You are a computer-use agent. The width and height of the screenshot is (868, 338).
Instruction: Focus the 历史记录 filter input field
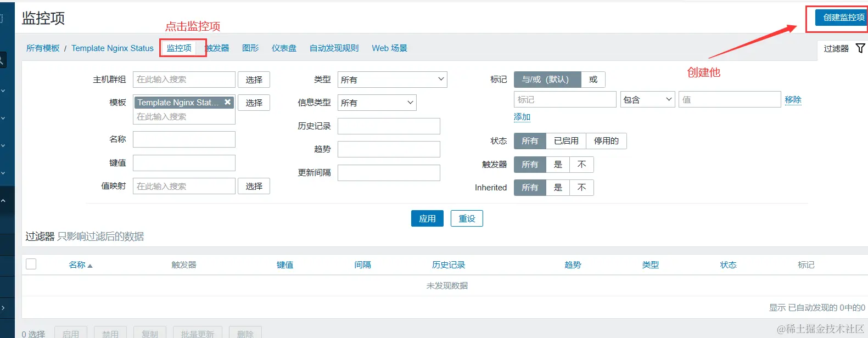coord(389,126)
